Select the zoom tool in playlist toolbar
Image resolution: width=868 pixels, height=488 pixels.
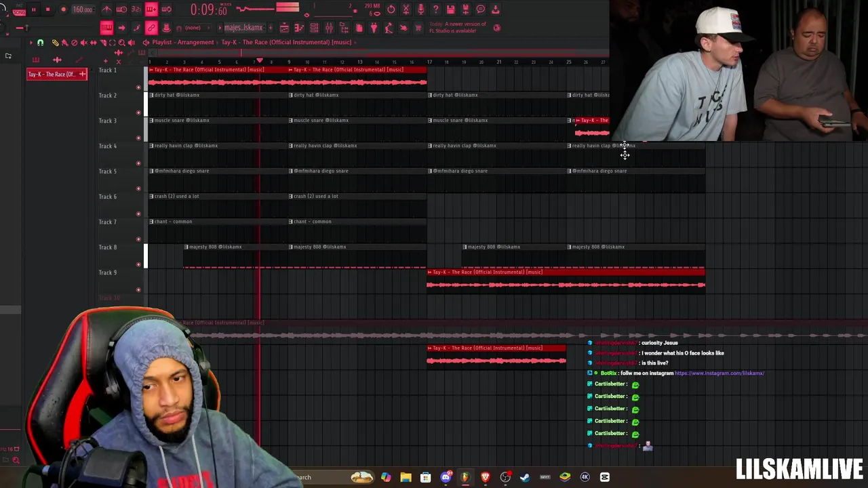pyautogui.click(x=122, y=43)
